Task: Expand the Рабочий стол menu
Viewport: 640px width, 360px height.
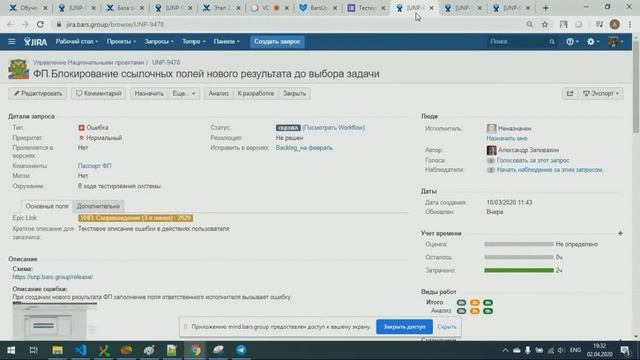Action: 77,42
